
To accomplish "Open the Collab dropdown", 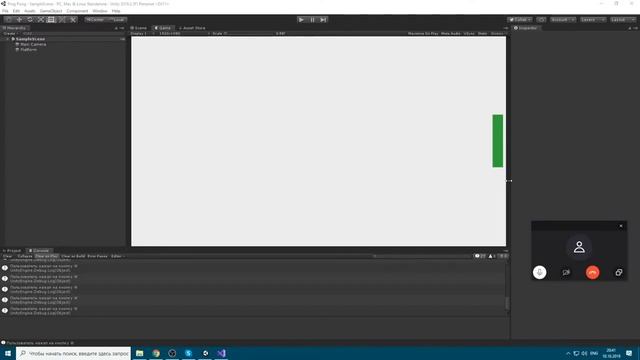I will [x=520, y=20].
